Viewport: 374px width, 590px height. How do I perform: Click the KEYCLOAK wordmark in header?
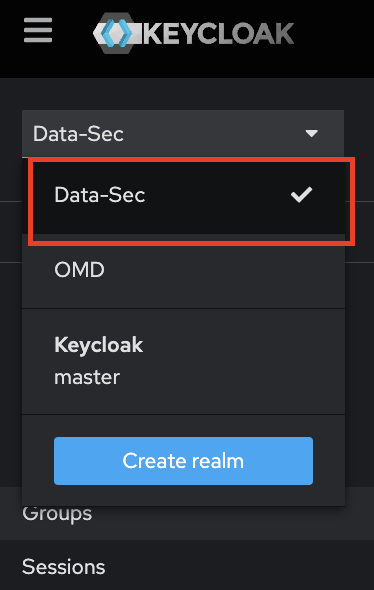click(219, 33)
